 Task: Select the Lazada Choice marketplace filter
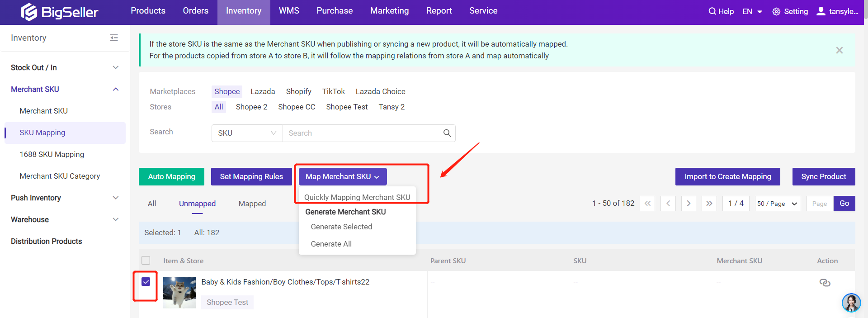380,91
